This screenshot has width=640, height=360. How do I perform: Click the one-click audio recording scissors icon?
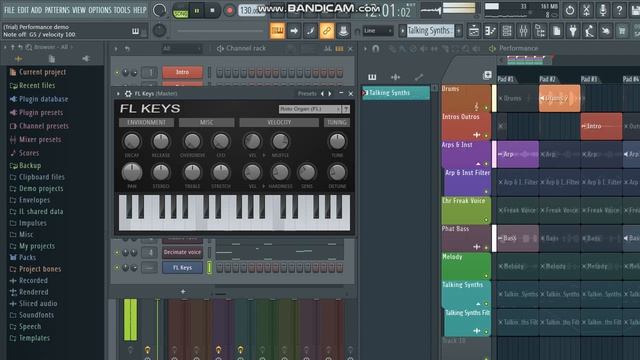click(586, 10)
